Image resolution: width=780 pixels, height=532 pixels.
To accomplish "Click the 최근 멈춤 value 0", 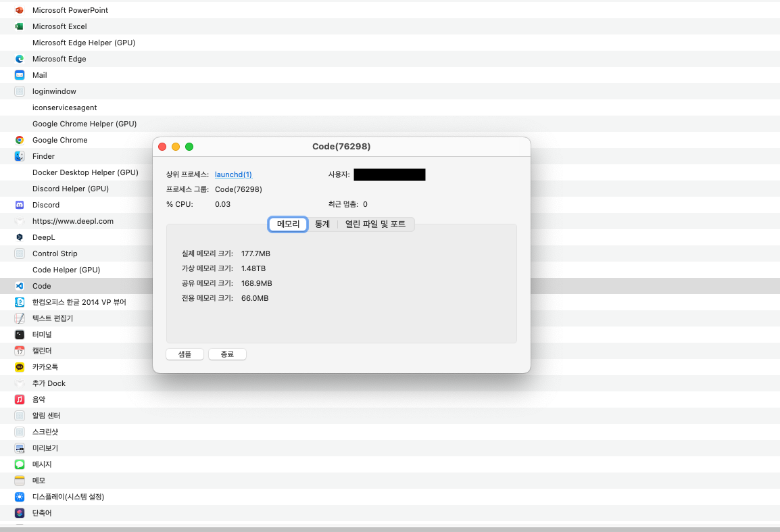I will pyautogui.click(x=365, y=204).
